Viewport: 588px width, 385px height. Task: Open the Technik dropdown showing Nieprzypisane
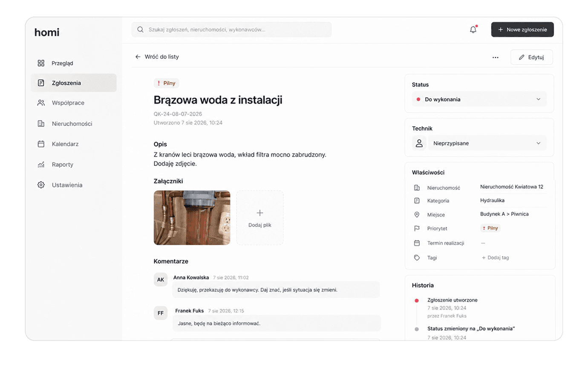487,143
